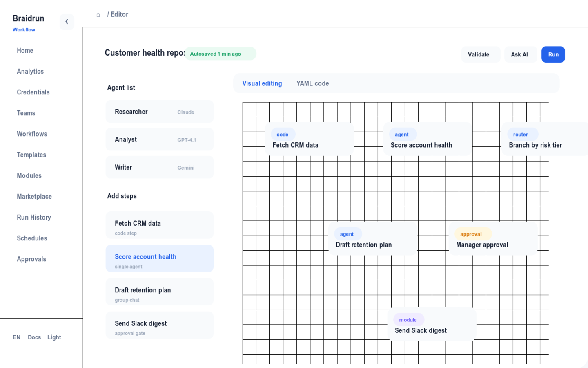Image resolution: width=588 pixels, height=368 pixels.
Task: Add the Send Slack digest approval gate step
Action: [x=160, y=325]
